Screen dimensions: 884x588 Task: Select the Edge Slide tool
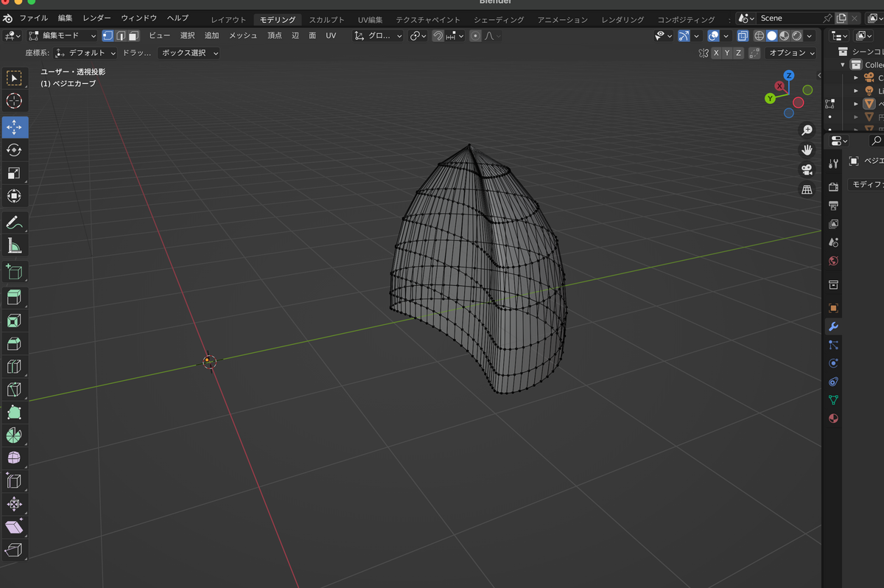point(14,481)
